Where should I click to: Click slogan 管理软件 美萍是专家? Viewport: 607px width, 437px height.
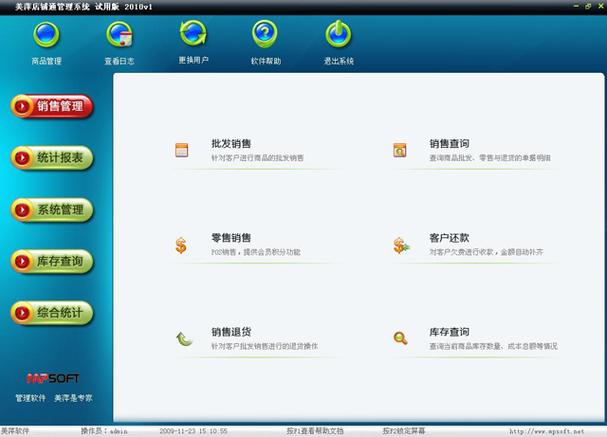(x=54, y=398)
